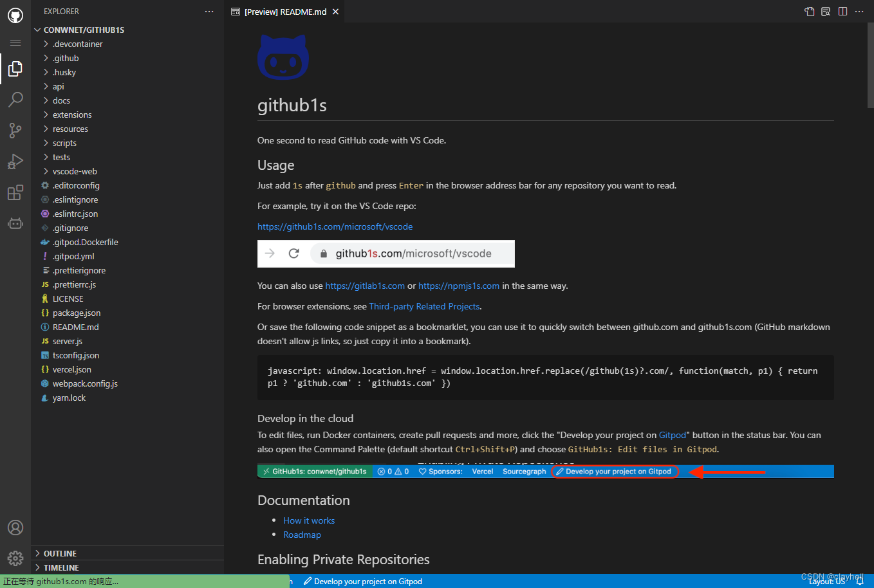This screenshot has height=588, width=874.
Task: Expand the OUTLINE panel
Action: pos(127,553)
